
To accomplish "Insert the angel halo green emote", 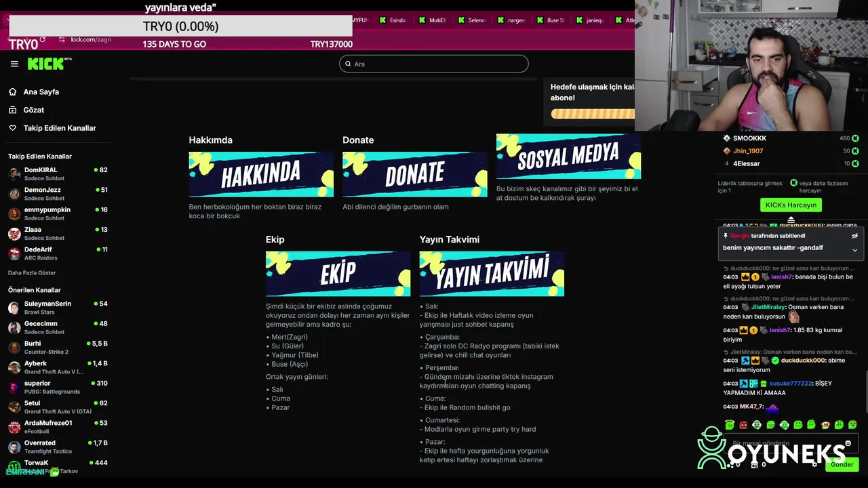I will (730, 424).
